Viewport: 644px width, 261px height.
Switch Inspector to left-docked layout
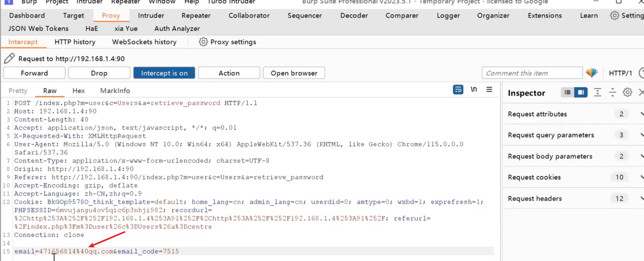(x=567, y=92)
